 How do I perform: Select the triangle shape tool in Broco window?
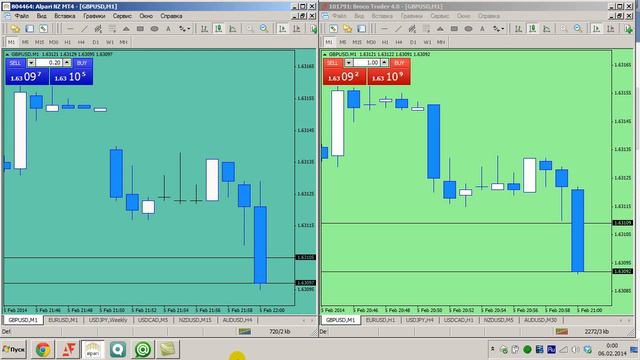point(440,29)
